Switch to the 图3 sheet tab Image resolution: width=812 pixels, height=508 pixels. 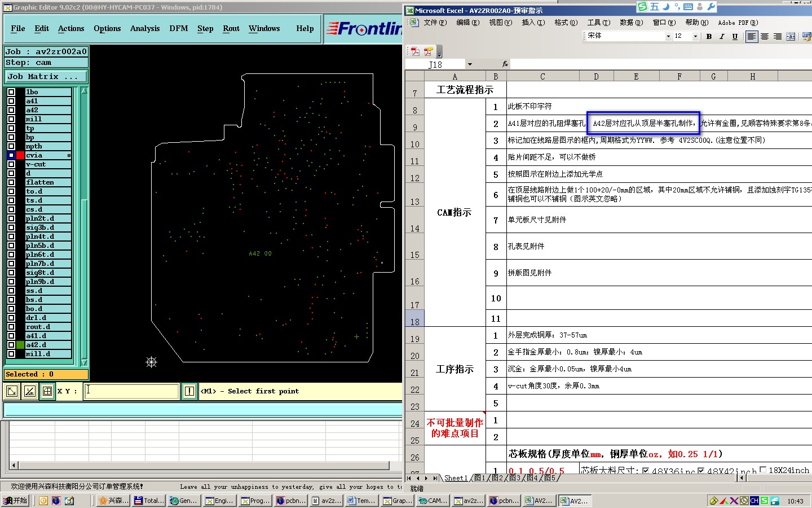tap(515, 478)
